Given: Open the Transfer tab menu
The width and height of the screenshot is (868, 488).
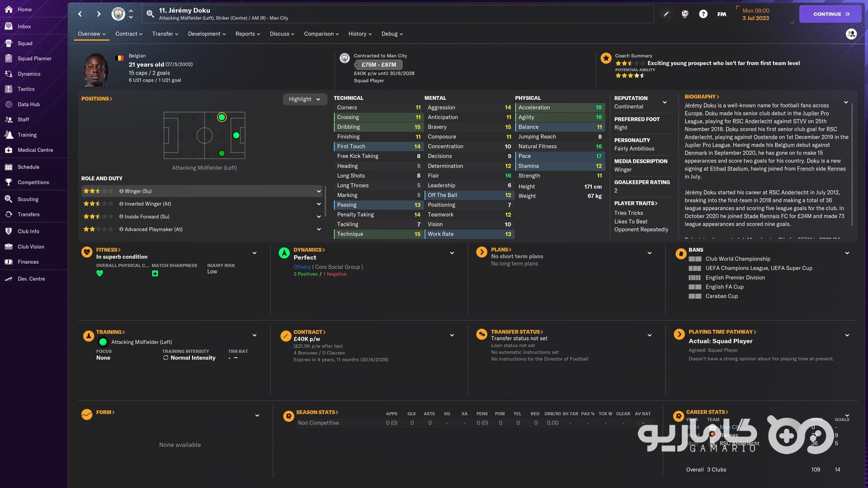Looking at the screenshot, I should [165, 34].
